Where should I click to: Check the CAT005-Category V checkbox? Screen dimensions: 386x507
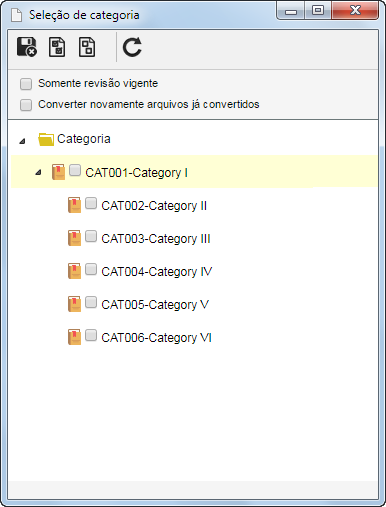click(91, 302)
